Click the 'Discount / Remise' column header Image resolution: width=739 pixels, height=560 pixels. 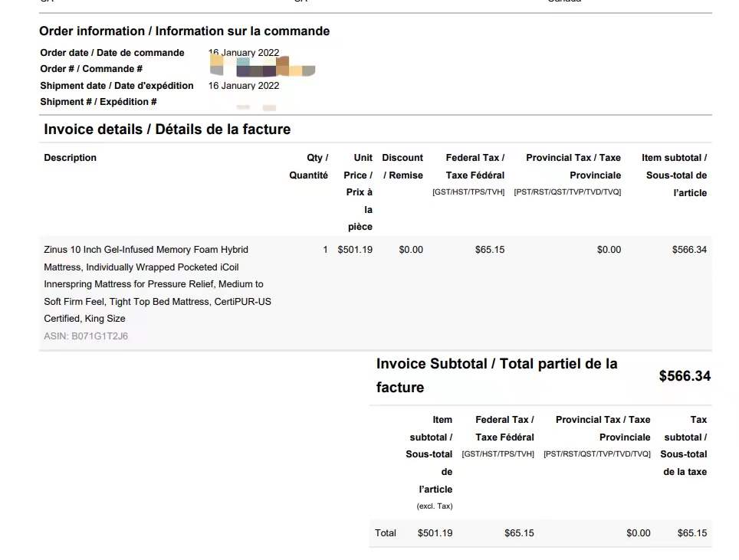pyautogui.click(x=402, y=166)
